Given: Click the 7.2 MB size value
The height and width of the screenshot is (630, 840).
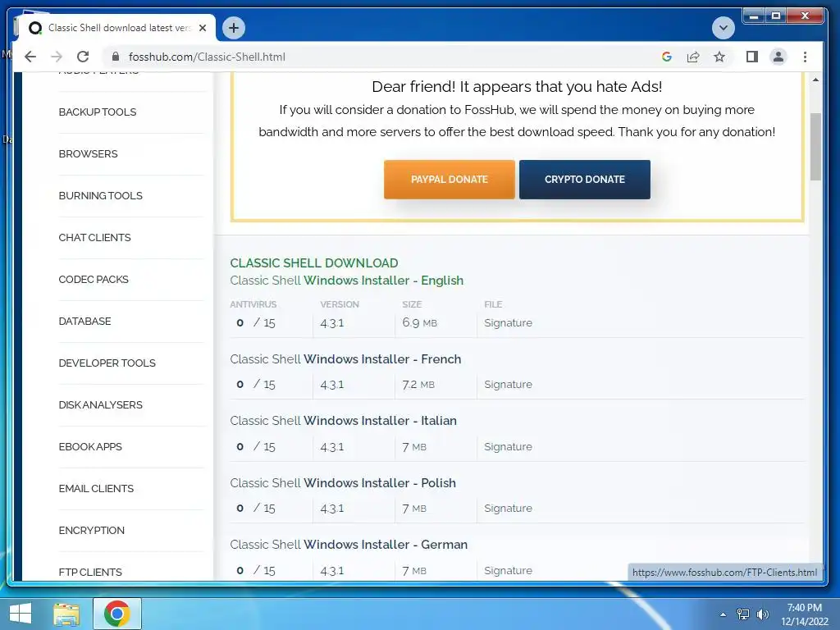Looking at the screenshot, I should pyautogui.click(x=418, y=384).
